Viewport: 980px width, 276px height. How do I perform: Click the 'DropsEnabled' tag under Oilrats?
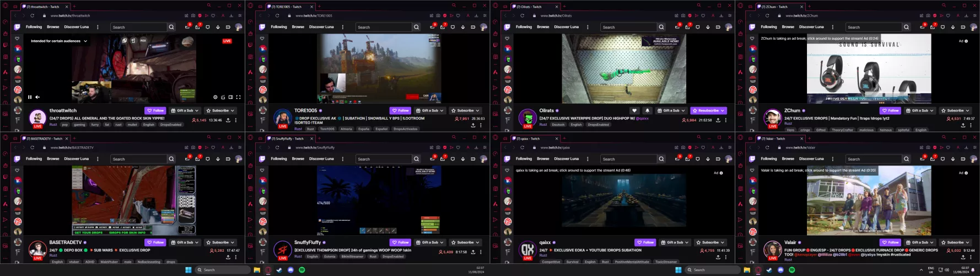(x=598, y=125)
